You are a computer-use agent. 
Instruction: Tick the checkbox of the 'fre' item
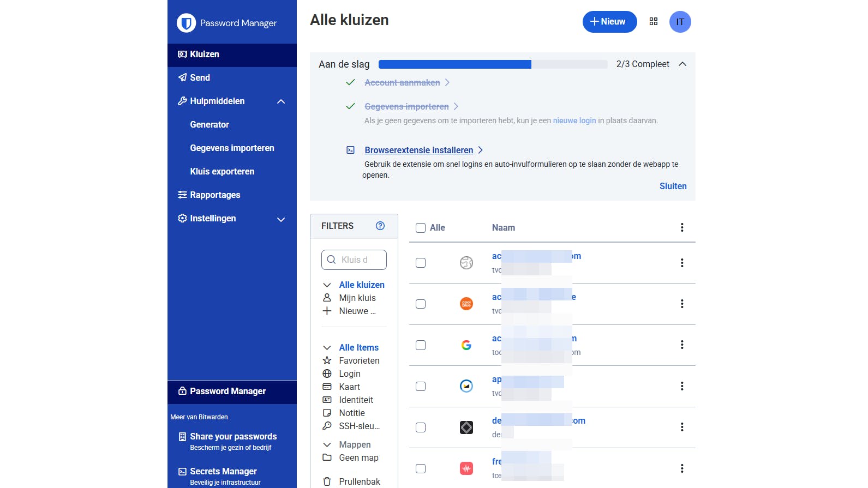[421, 468]
